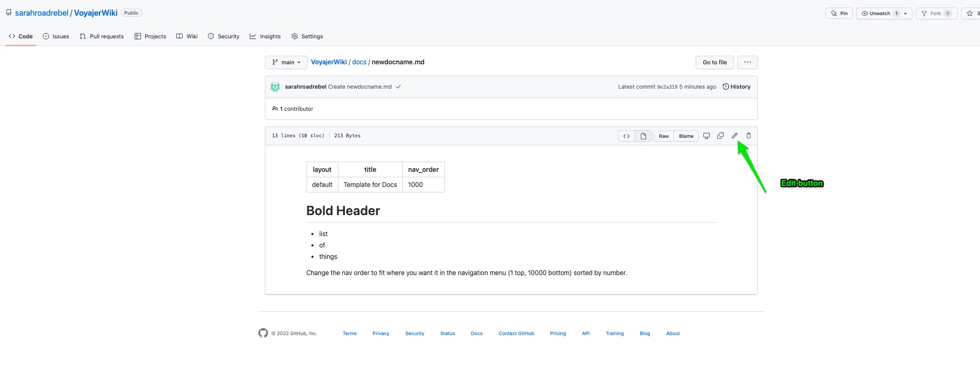Delete the file with trash icon
The height and width of the screenshot is (387, 980).
(749, 136)
